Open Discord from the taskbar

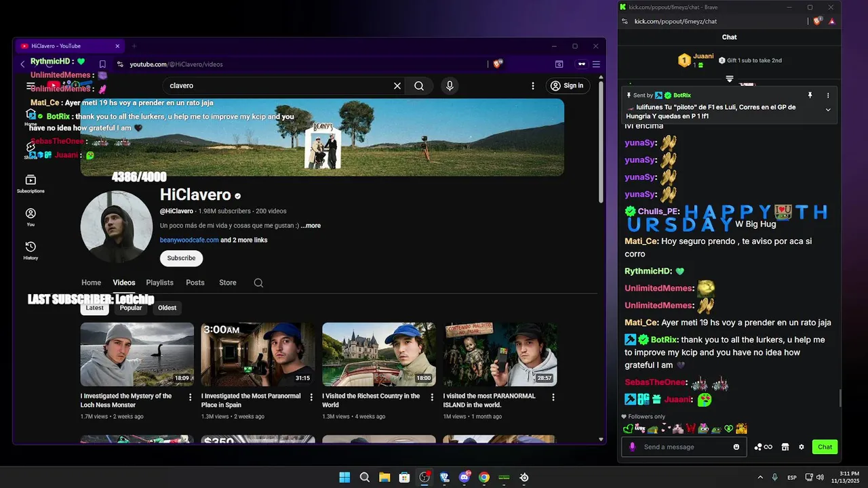[465, 477]
